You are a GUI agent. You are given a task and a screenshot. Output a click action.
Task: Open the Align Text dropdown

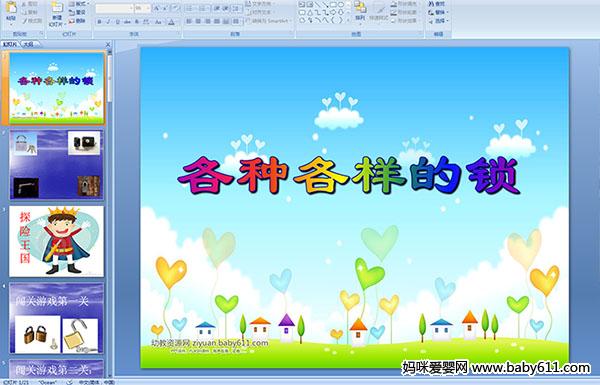coord(260,12)
